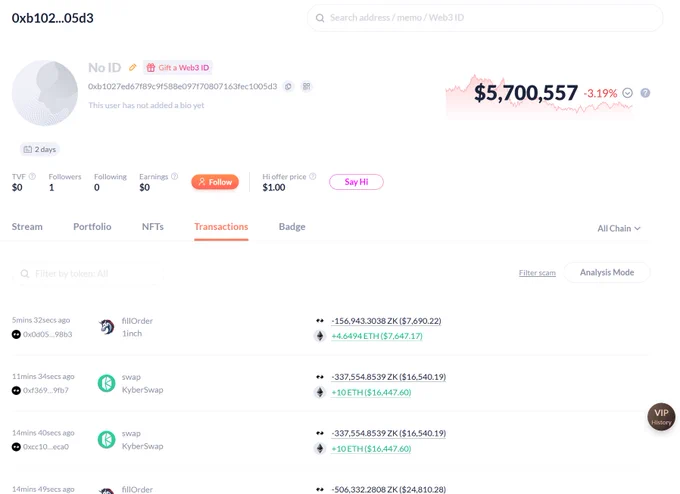Click the Follow button
This screenshot has width=680, height=494.
pyautogui.click(x=215, y=182)
